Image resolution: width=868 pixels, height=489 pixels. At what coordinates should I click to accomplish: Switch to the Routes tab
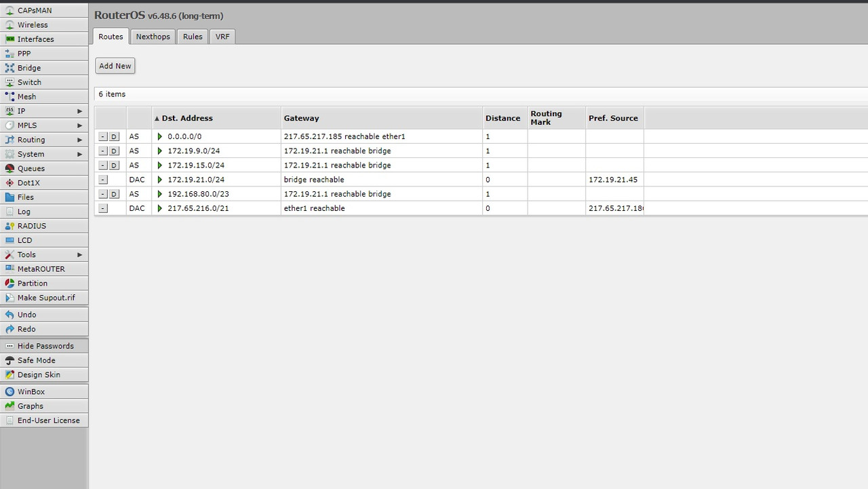(x=111, y=37)
